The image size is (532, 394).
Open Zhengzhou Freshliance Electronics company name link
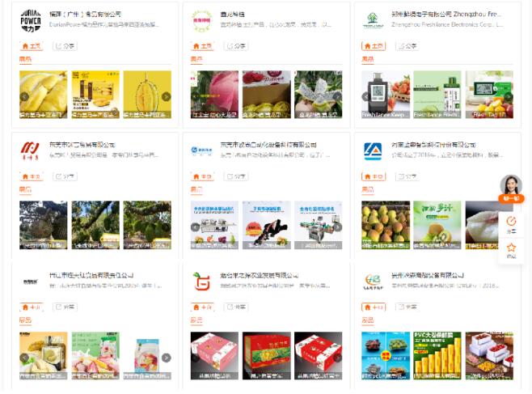(x=446, y=15)
